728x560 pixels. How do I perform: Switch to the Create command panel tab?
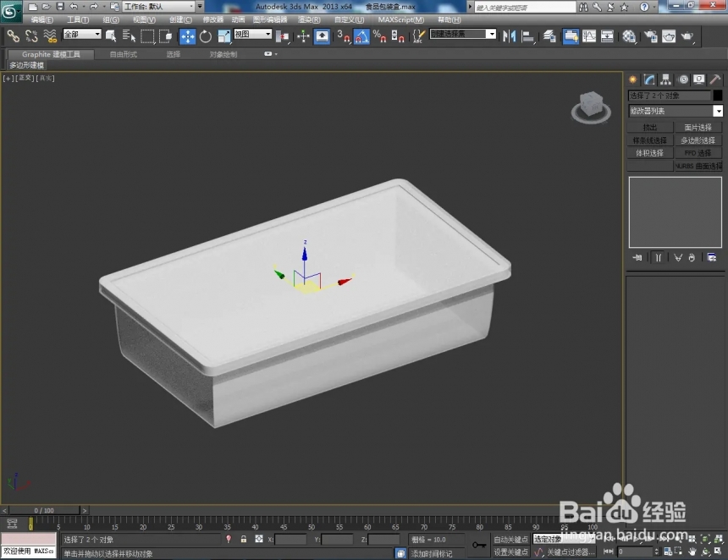point(633,80)
